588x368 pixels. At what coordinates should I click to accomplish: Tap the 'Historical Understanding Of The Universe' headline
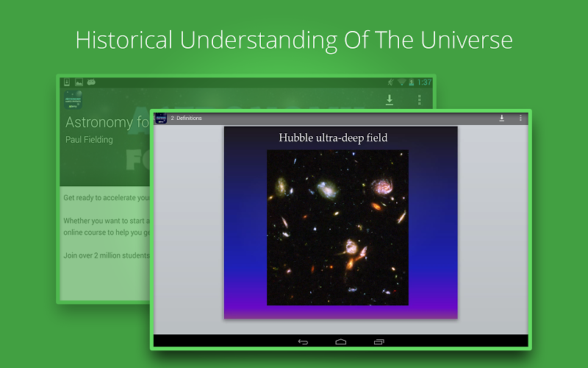[x=294, y=40]
